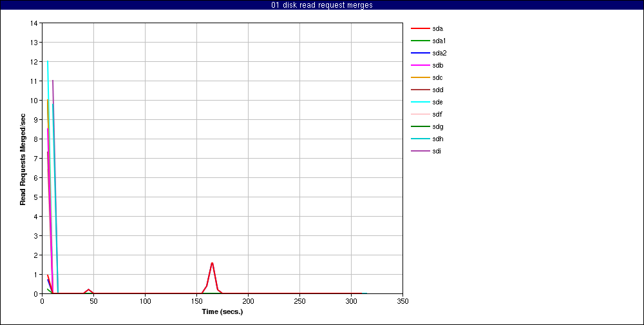Click the magenta sdb legend color line
The image size is (644, 325).
pyautogui.click(x=420, y=65)
